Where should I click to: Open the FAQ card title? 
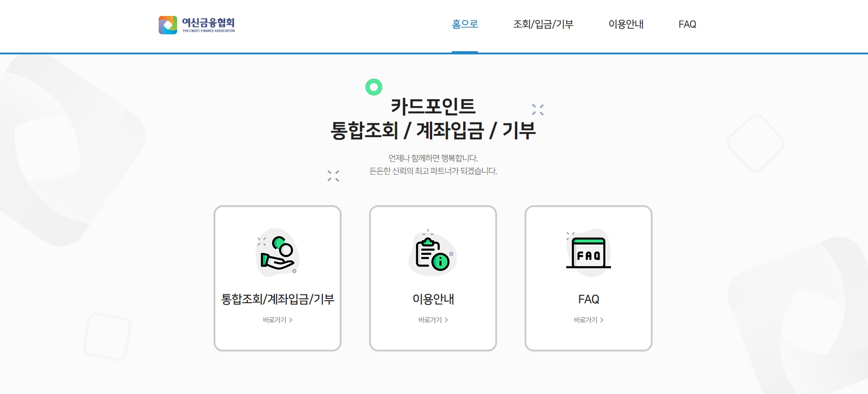tap(589, 299)
